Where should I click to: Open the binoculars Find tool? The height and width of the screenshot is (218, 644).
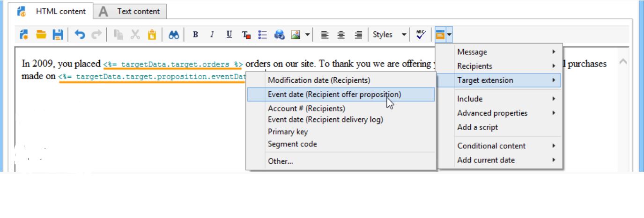pyautogui.click(x=174, y=34)
